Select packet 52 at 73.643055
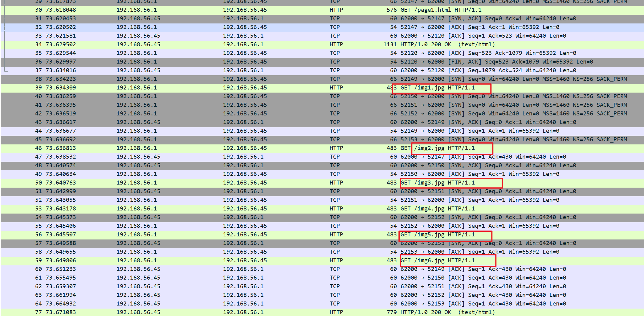The width and height of the screenshot is (644, 316). click(322, 200)
